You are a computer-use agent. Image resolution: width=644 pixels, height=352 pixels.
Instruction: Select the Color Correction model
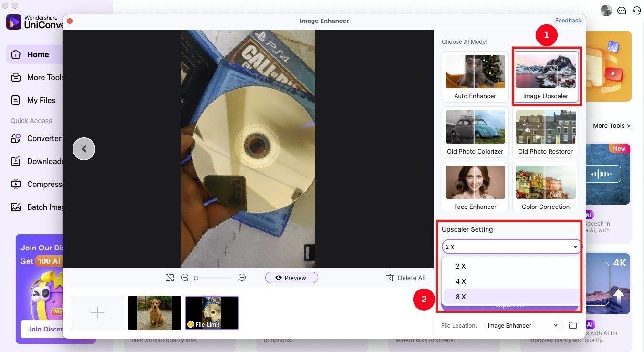click(x=545, y=187)
